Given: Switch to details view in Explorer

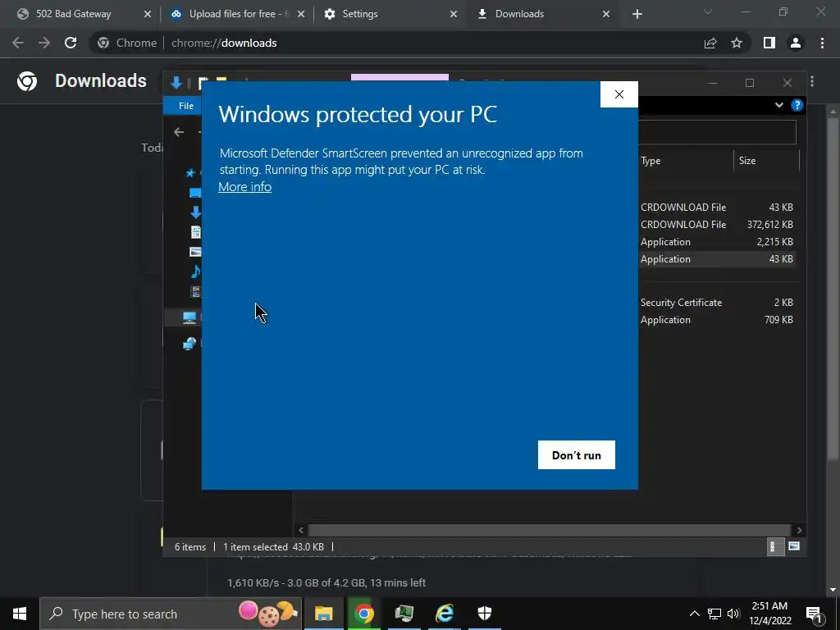Looking at the screenshot, I should coord(775,546).
